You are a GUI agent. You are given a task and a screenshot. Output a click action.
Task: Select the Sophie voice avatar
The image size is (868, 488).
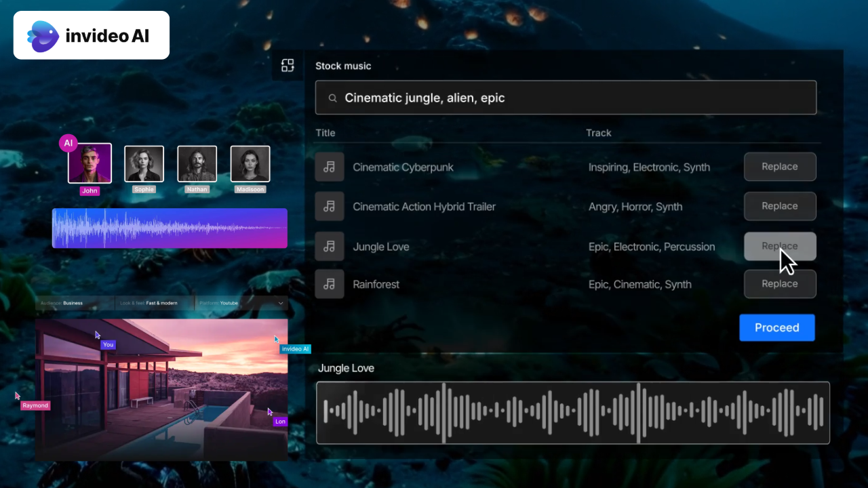144,164
